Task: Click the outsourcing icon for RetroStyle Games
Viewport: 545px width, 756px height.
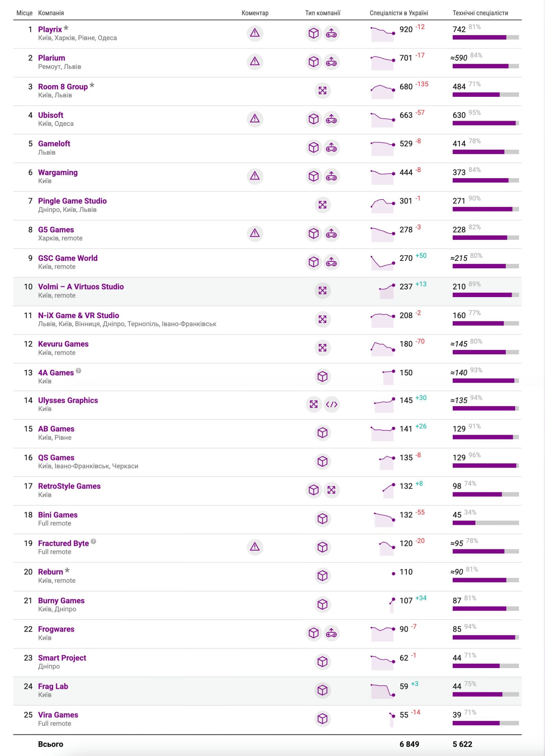Action: [x=331, y=490]
